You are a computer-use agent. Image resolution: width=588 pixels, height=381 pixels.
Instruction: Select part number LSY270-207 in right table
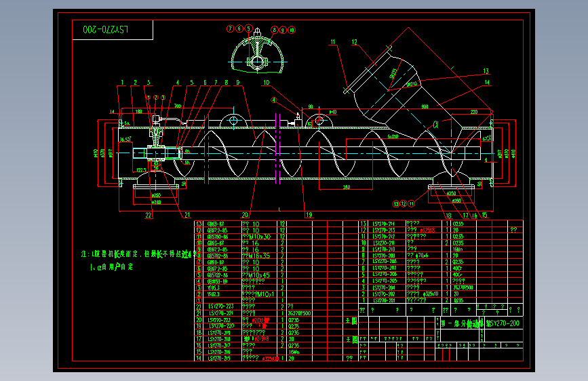tap(385, 268)
